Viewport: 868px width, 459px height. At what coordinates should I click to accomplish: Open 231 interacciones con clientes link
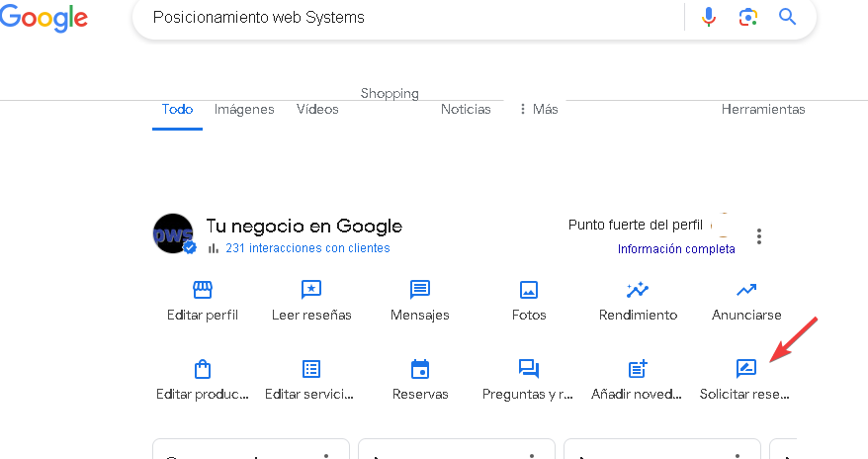pos(307,248)
